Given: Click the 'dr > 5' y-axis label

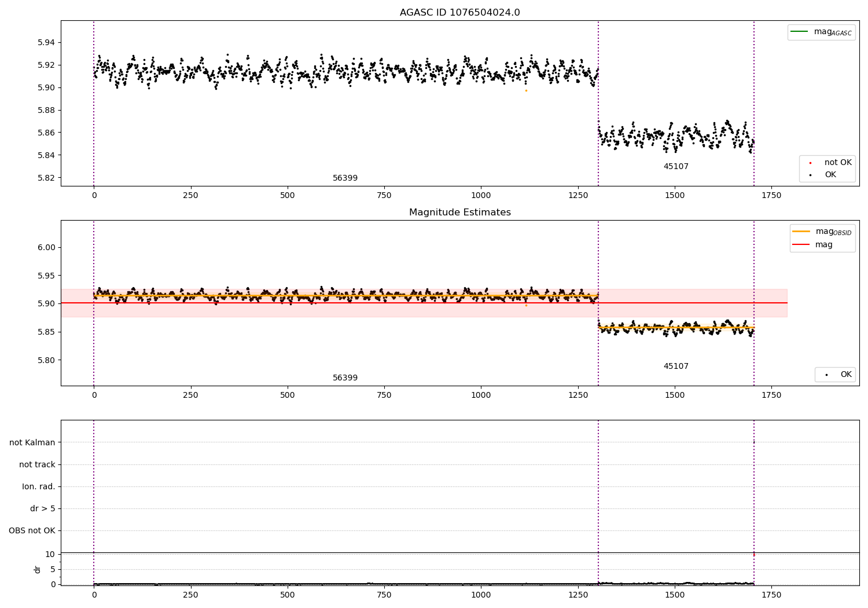Looking at the screenshot, I should coord(43,509).
